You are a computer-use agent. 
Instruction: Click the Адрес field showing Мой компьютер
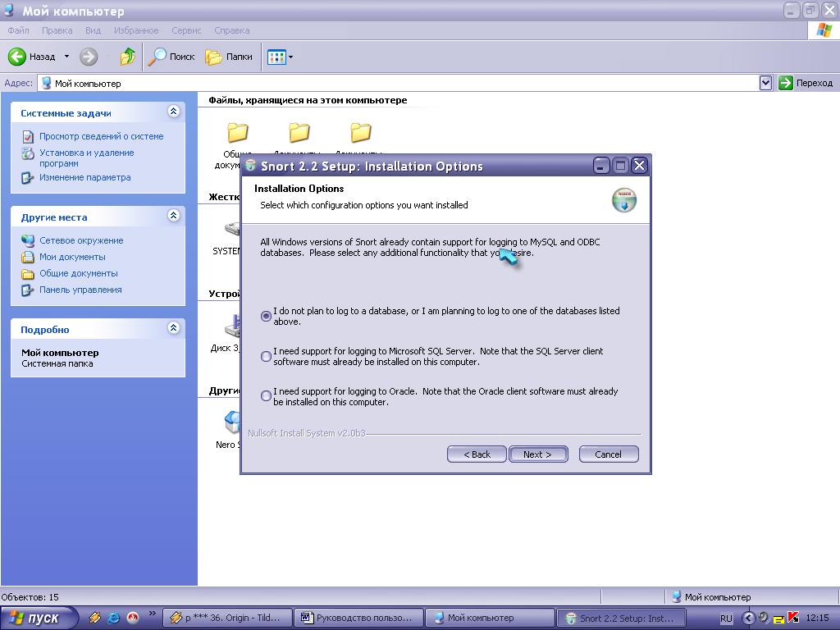point(399,83)
